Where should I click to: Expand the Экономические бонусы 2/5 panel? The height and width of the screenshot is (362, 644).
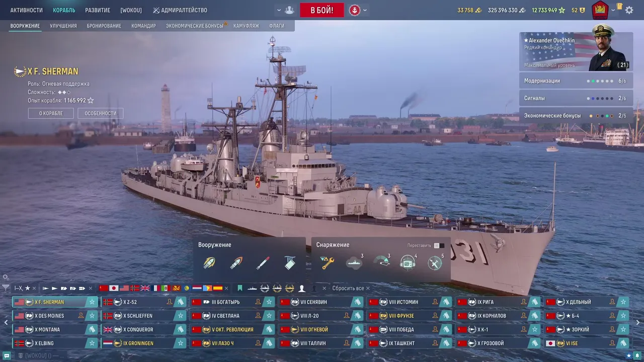576,116
